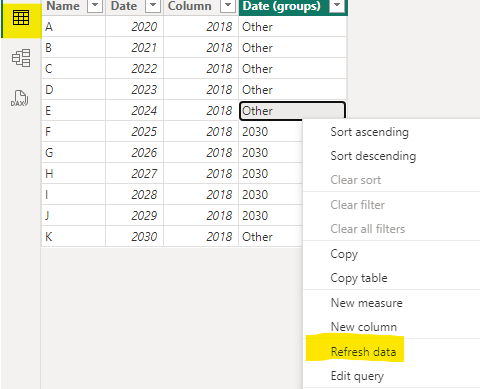The image size is (480, 389).
Task: Click the Name cell containing C
Action: 74,69
